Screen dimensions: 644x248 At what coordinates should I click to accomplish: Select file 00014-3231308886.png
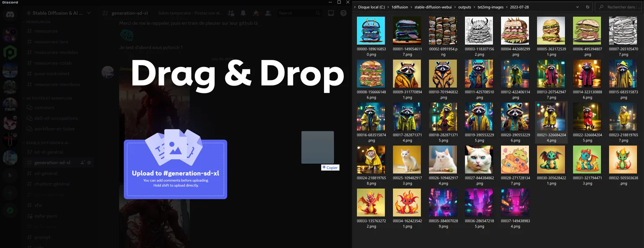coord(587,79)
